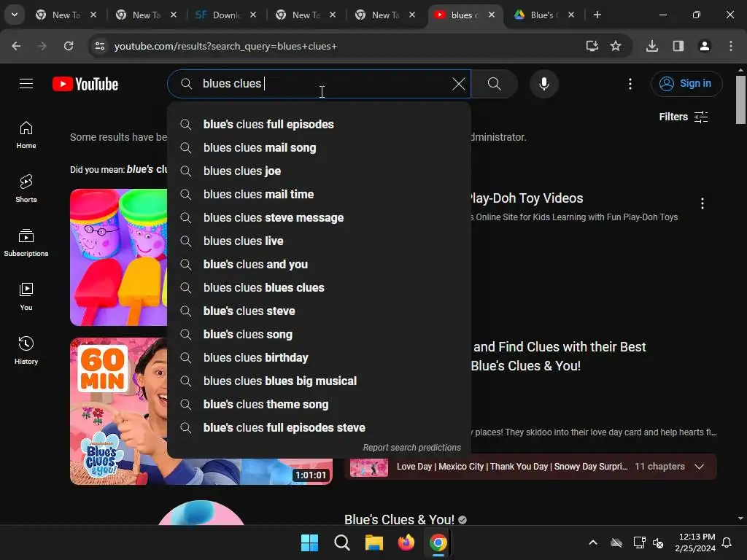
Task: Open more options for Play-Doh video
Action: [x=703, y=203]
